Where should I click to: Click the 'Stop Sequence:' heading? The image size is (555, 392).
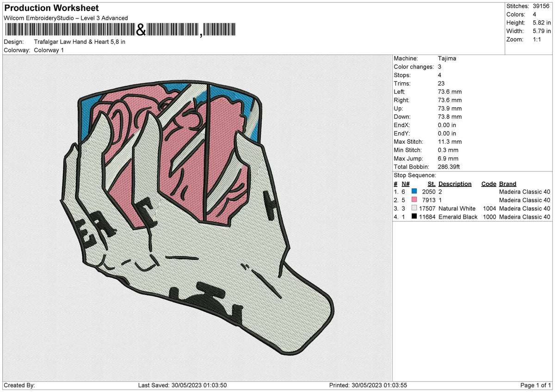point(415,175)
